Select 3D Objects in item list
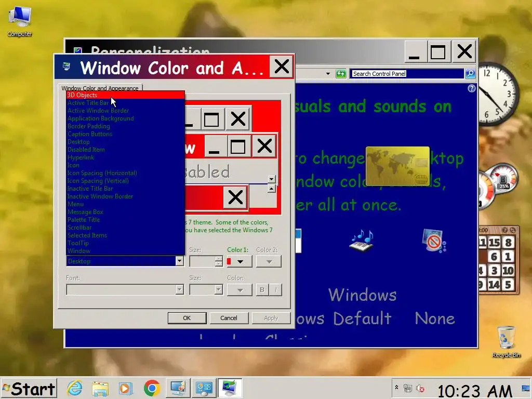 tap(126, 95)
